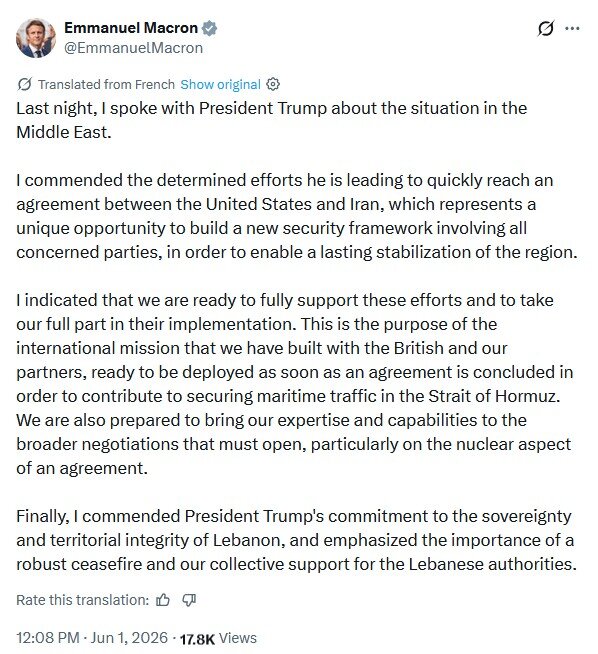Click the blue verified badge
This screenshot has height=654, width=598.
(209, 28)
